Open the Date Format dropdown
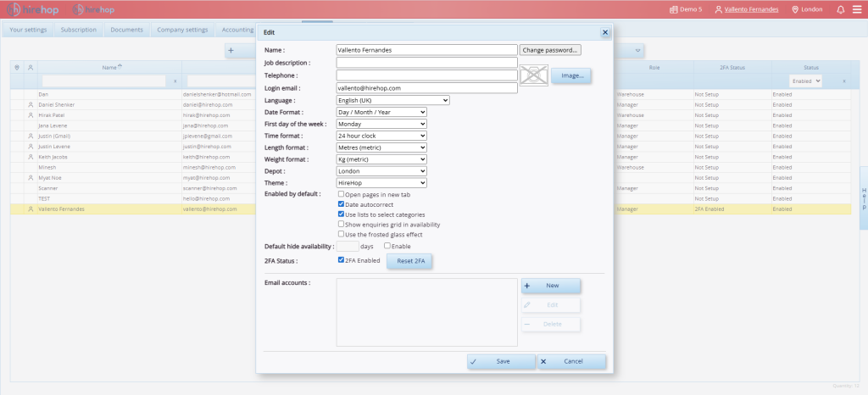This screenshot has height=395, width=868. pos(381,112)
